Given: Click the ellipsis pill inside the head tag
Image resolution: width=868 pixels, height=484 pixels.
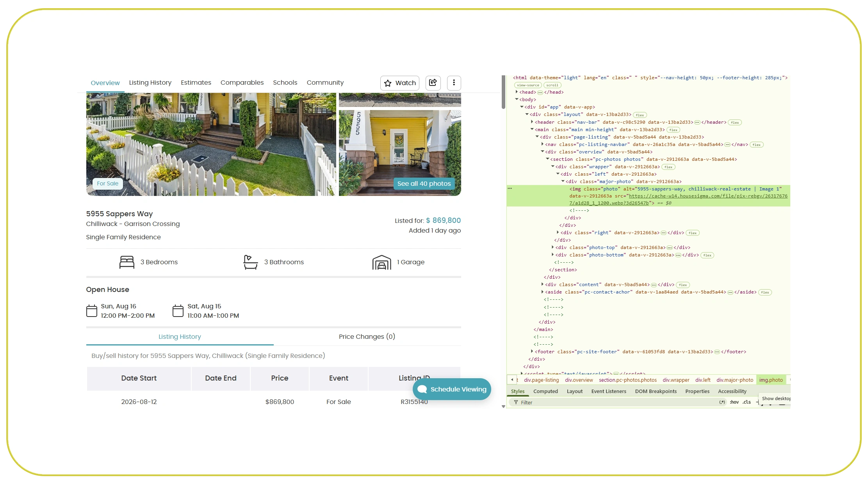Looking at the screenshot, I should [540, 93].
